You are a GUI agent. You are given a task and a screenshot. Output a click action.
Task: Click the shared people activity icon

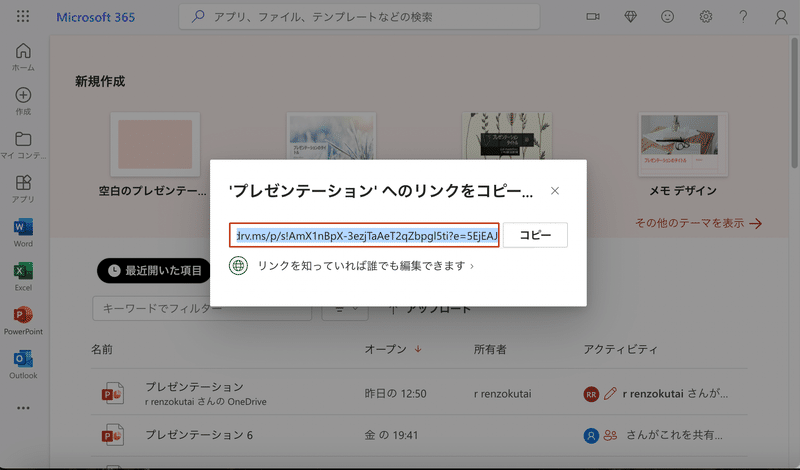tap(610, 435)
